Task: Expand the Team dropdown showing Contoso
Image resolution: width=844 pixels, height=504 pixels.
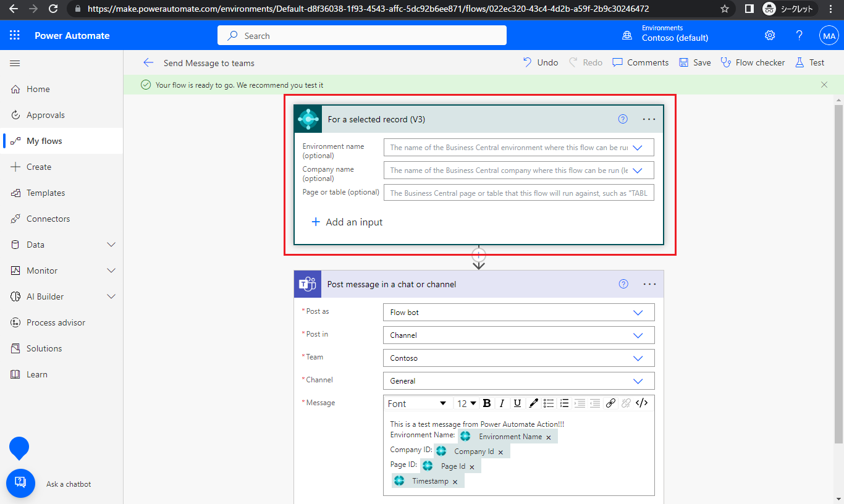Action: (638, 358)
